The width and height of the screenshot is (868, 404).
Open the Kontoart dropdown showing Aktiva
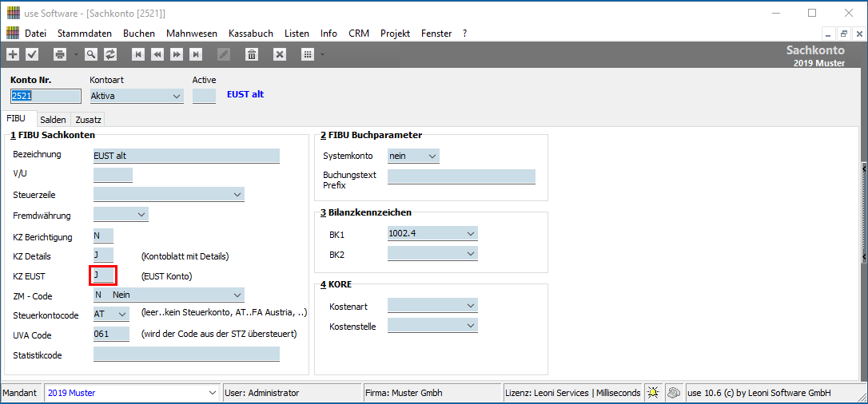[x=136, y=96]
